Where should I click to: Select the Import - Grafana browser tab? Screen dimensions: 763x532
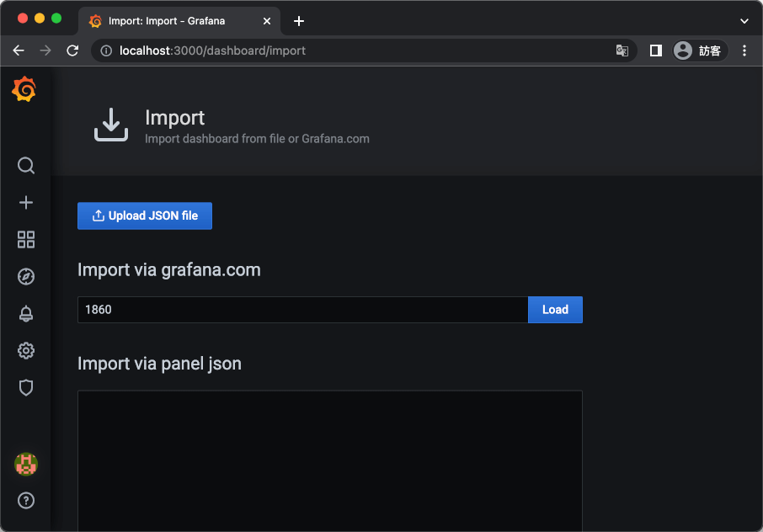coord(179,21)
